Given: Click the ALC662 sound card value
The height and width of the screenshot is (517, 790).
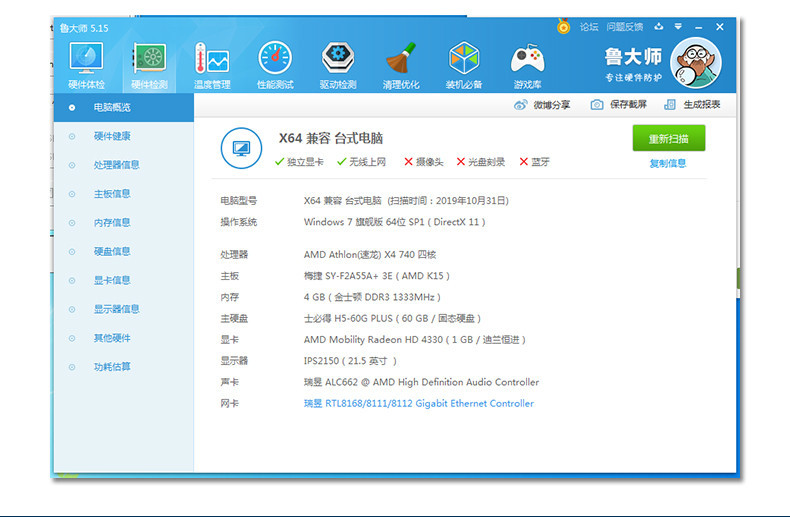Looking at the screenshot, I should tap(421, 382).
